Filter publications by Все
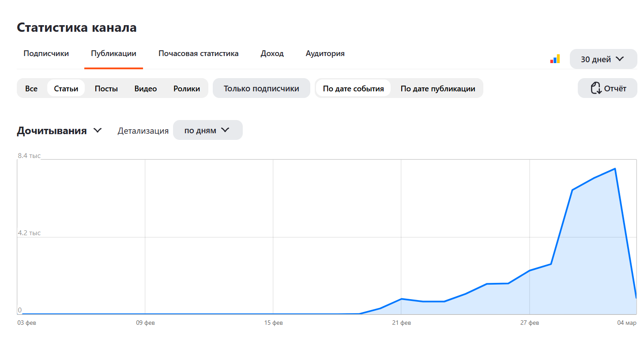Screen dimensions: 644x338 tap(31, 88)
